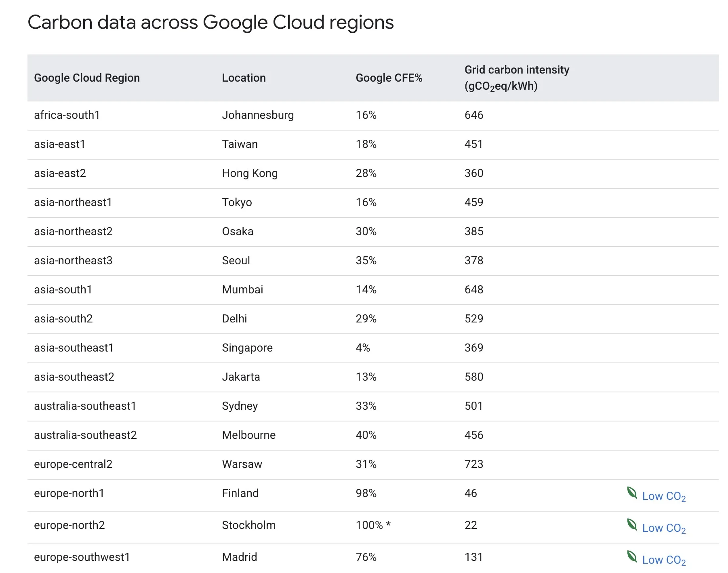Click the green leaf icon for Stockholm

pos(632,525)
